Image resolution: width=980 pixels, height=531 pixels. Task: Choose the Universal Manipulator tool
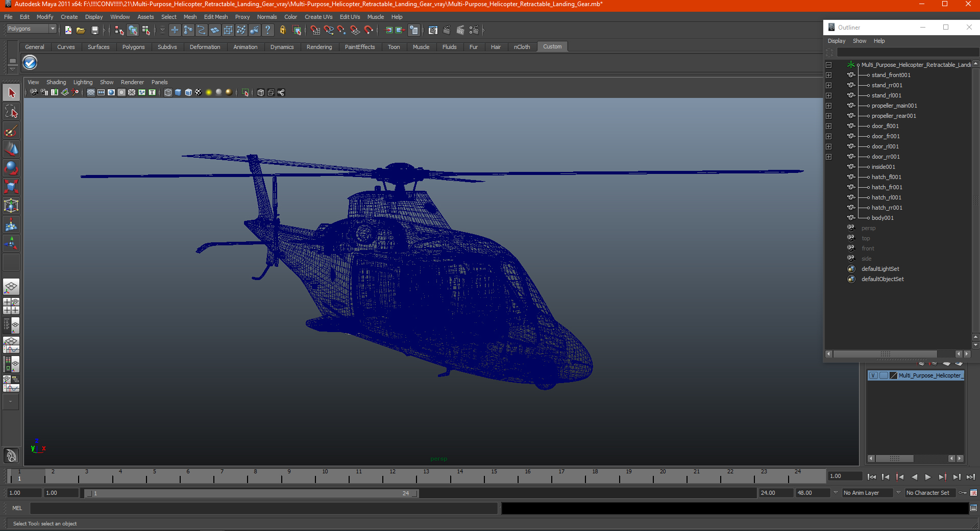click(x=11, y=206)
